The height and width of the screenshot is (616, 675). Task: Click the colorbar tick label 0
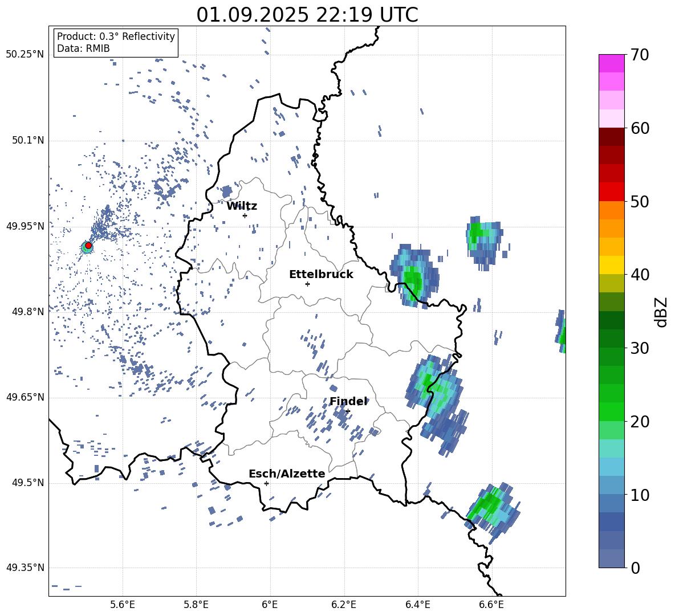click(x=635, y=568)
